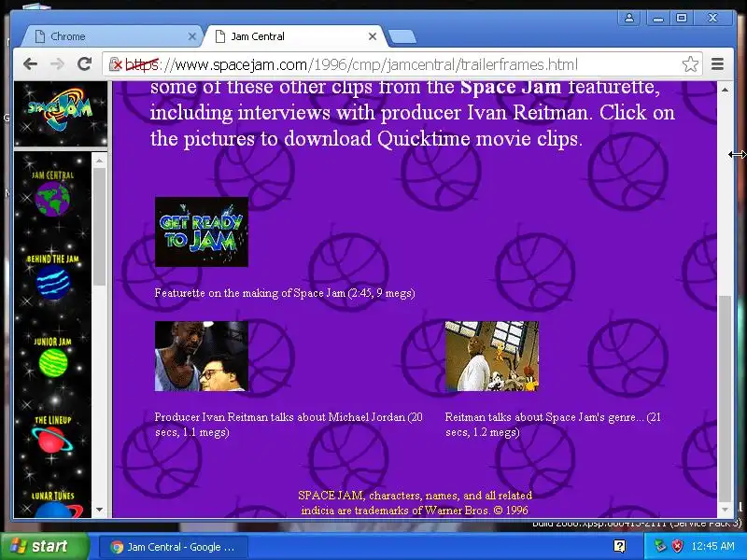The height and width of the screenshot is (560, 747).
Task: Reload the page with the refresh icon
Action: coord(85,63)
